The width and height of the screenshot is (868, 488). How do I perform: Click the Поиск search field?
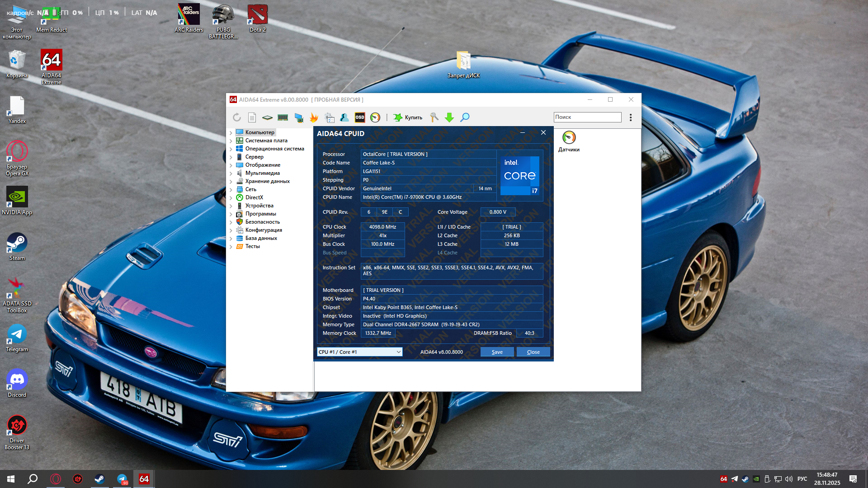pos(587,117)
